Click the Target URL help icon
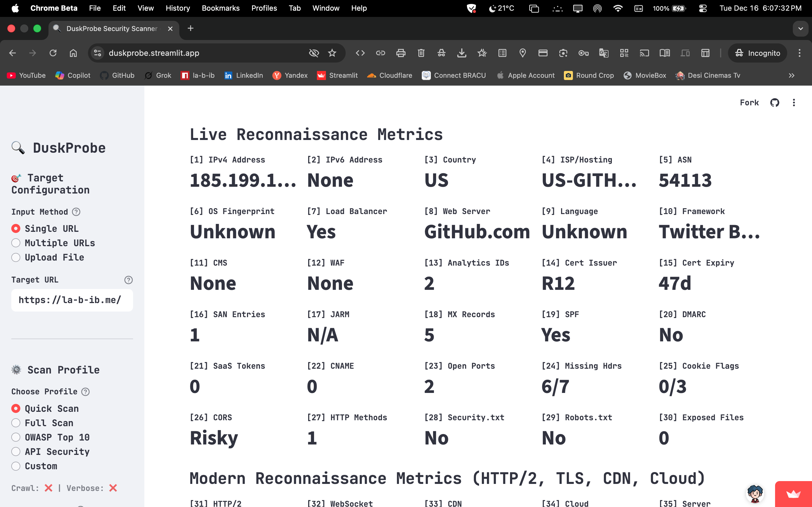812x507 pixels. [x=128, y=280]
